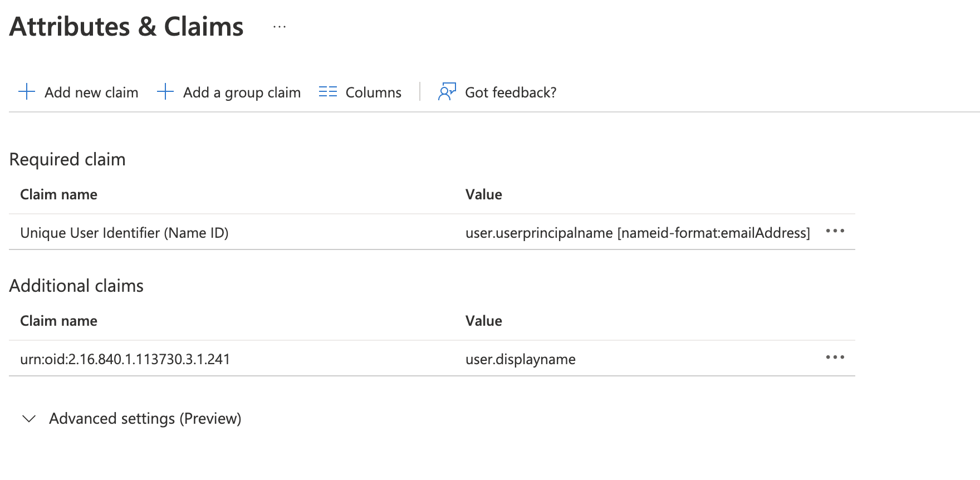The image size is (980, 480).
Task: Click the Got feedback person icon
Action: point(447,91)
